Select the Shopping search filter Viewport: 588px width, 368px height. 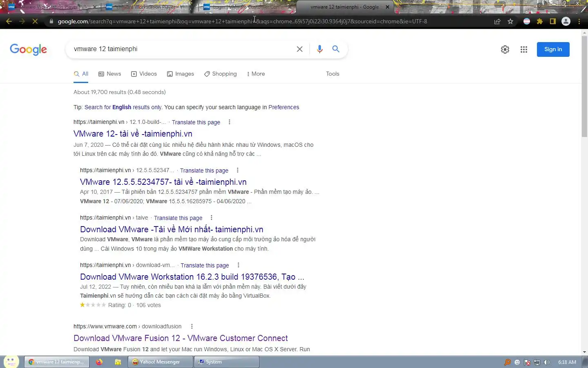[x=220, y=74]
